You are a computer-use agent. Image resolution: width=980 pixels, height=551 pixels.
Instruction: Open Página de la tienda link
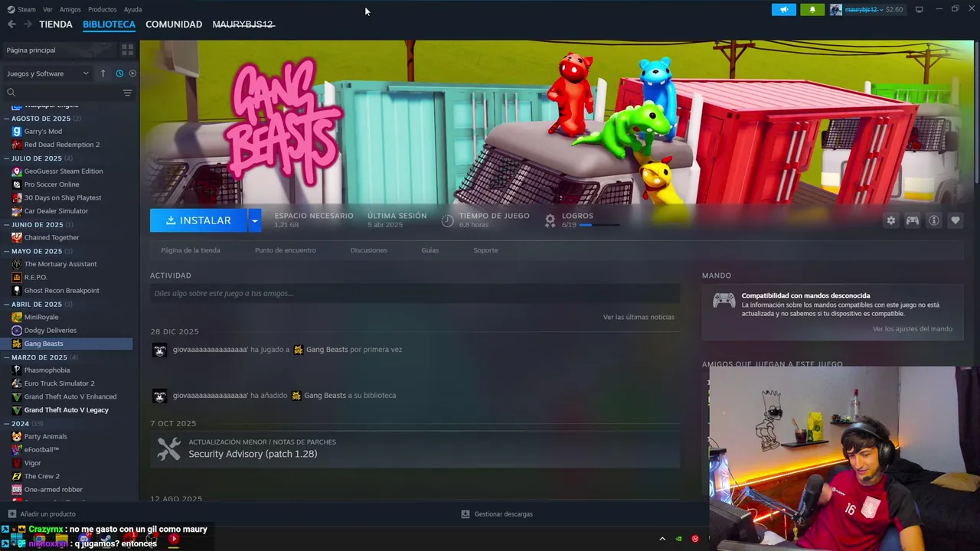191,250
